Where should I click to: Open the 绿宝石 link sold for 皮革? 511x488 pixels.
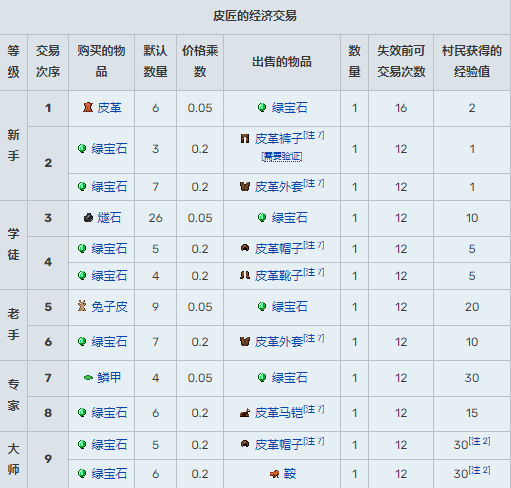click(x=289, y=108)
